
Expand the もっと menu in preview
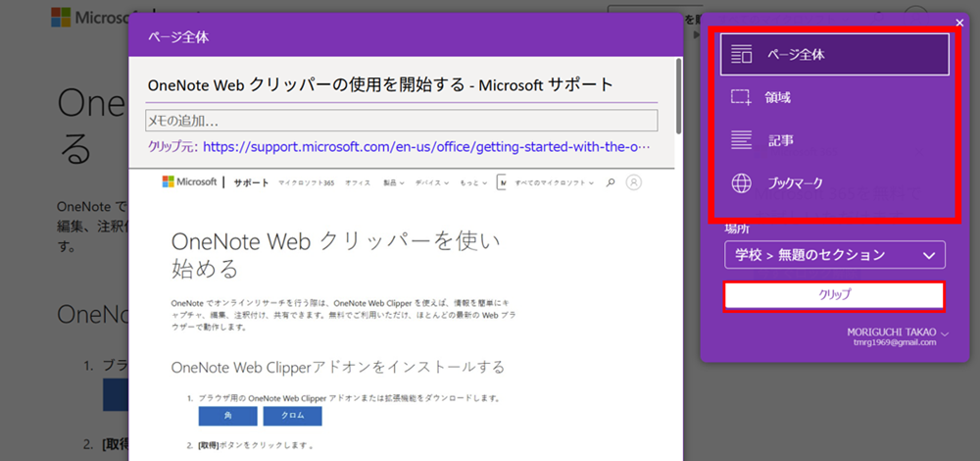(x=473, y=183)
